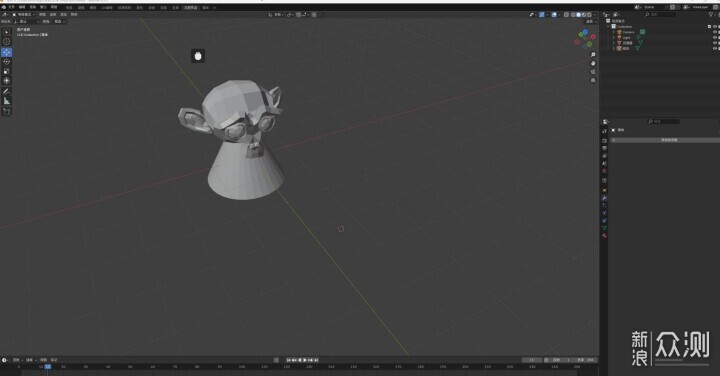Click the Add Modifier button
The height and width of the screenshot is (376, 720).
tap(669, 140)
